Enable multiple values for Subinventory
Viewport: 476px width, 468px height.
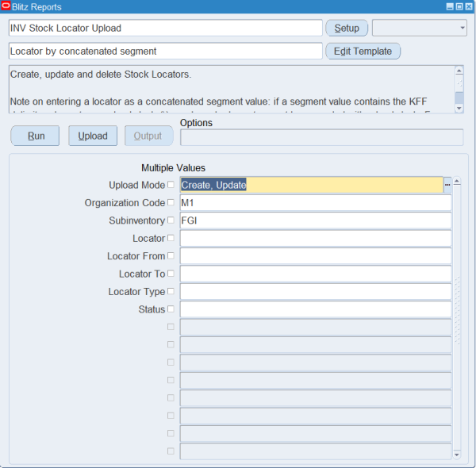[171, 220]
